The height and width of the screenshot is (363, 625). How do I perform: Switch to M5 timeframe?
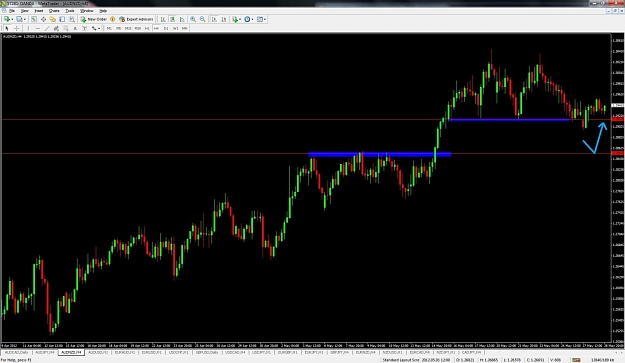(118, 28)
